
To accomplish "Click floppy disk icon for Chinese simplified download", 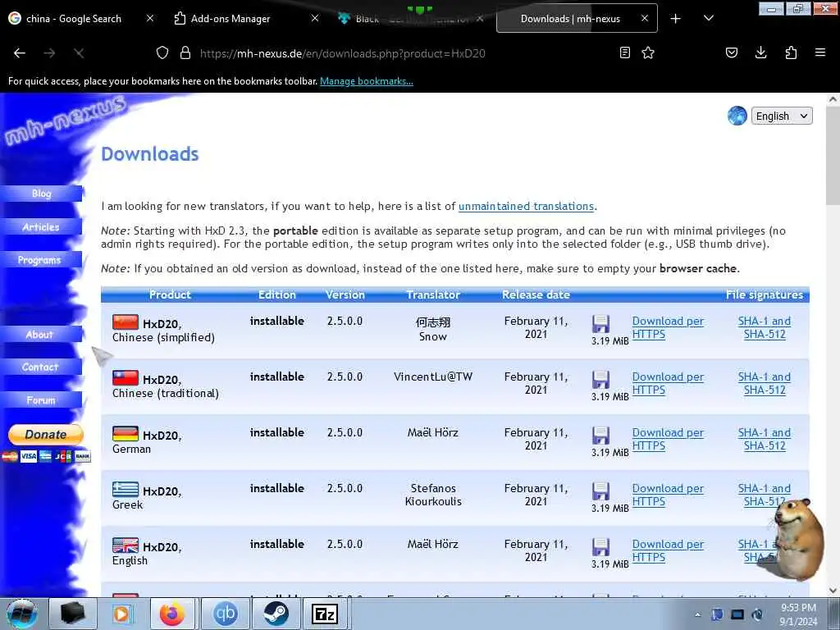I will 600,324.
